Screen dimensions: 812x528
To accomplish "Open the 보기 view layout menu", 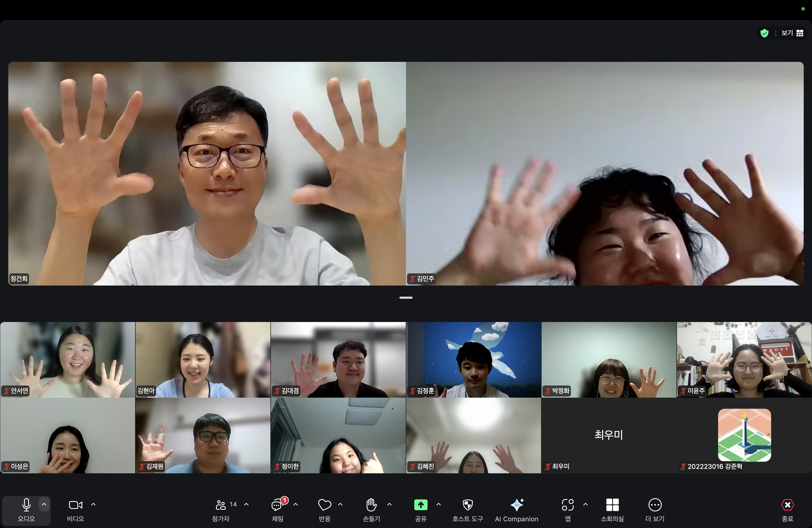I will click(x=792, y=33).
